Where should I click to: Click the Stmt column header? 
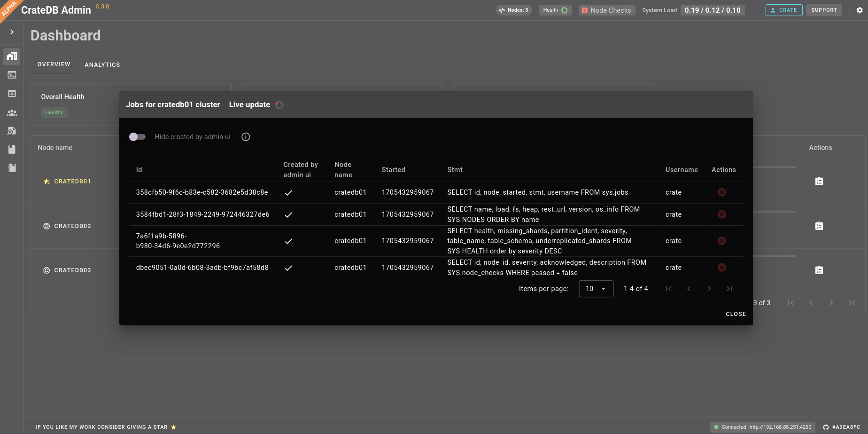point(455,170)
